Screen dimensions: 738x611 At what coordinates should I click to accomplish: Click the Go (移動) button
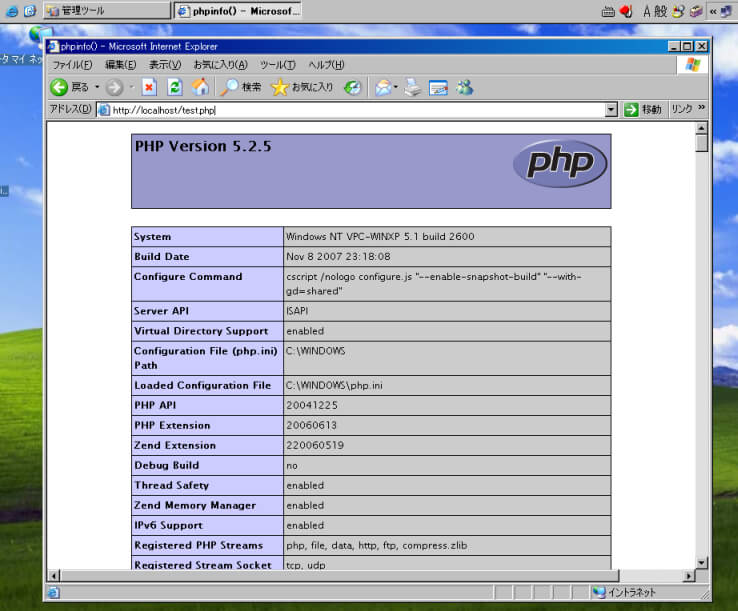click(x=642, y=110)
